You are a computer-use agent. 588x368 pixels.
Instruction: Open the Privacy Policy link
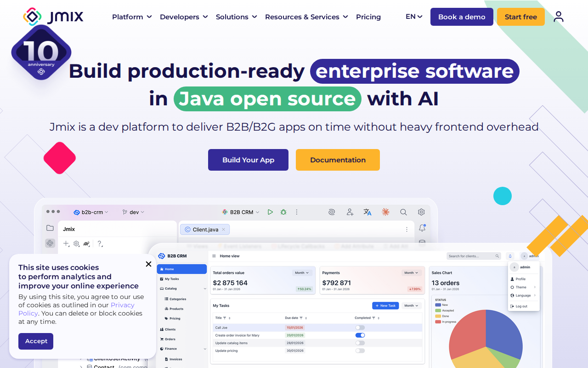[122, 305]
